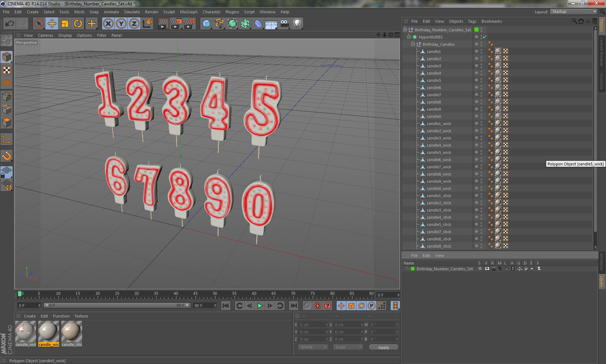606x364 pixels.
Task: Add a light object
Action: coord(297,24)
